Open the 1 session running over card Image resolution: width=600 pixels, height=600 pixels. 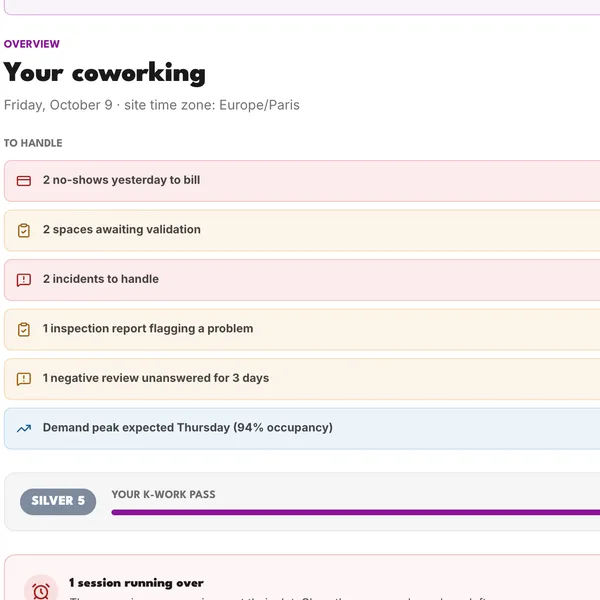pyautogui.click(x=302, y=577)
